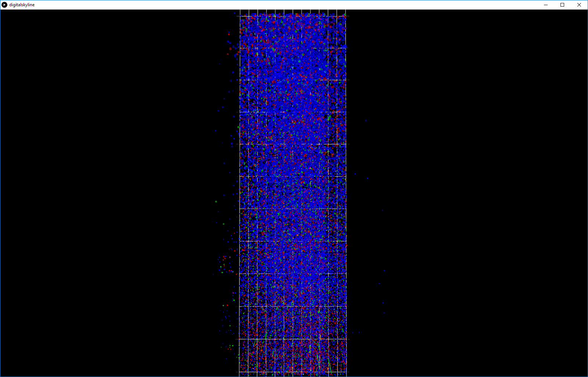The image size is (588, 377).
Task: Click the lone blue dot above grid's top-left corner
Action: pos(235,13)
